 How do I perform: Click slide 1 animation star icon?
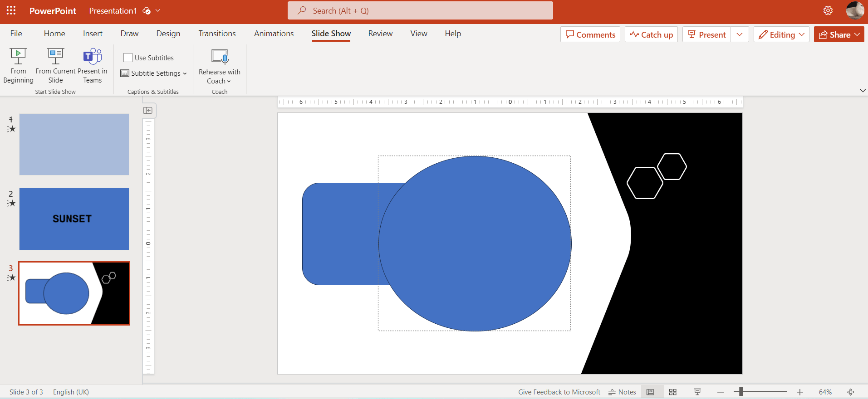[x=11, y=129]
